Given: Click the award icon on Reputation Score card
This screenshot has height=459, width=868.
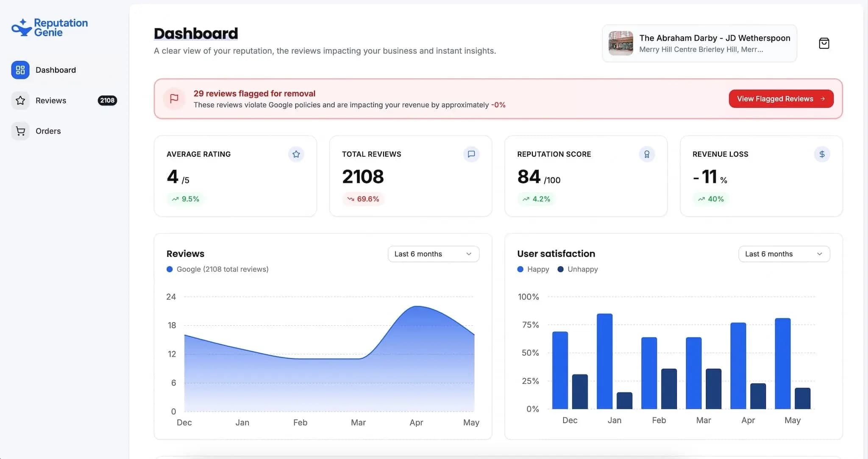Looking at the screenshot, I should [x=646, y=154].
